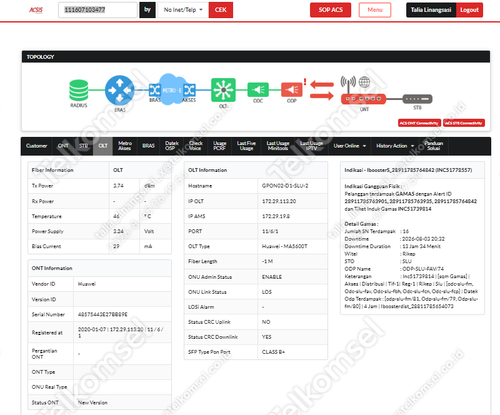
Task: Open the Usage PCRF tab
Action: (219, 146)
